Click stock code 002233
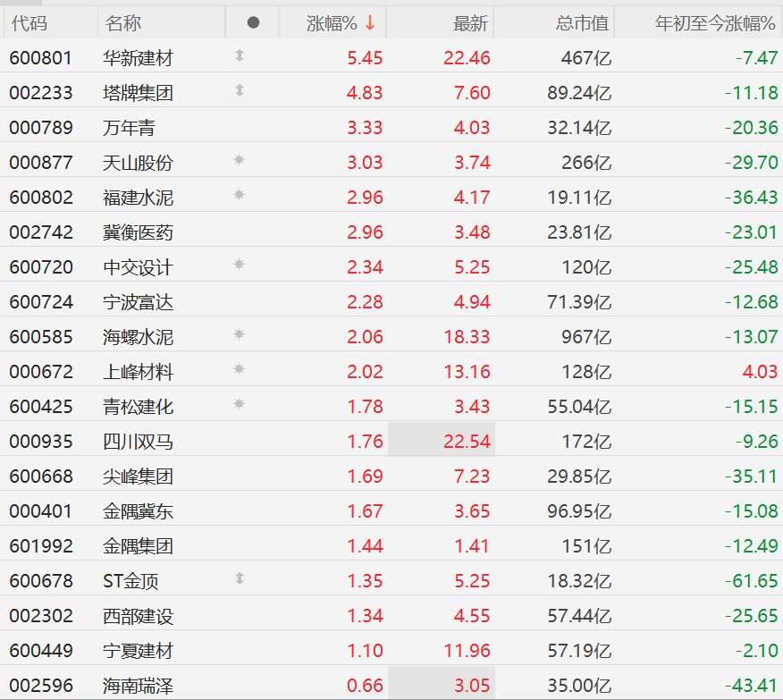 pyautogui.click(x=41, y=93)
